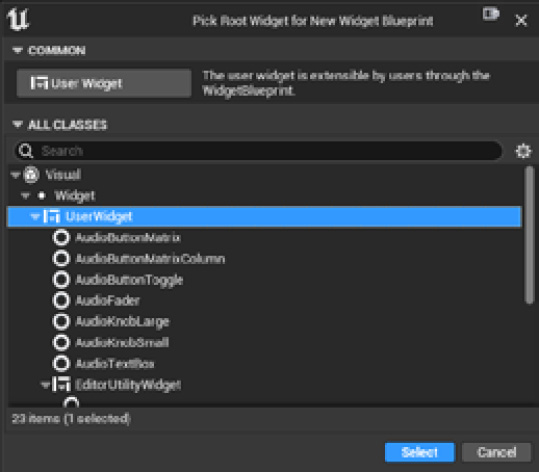Click the Unreal Engine logo icon
This screenshot has height=472, width=539.
[x=18, y=19]
